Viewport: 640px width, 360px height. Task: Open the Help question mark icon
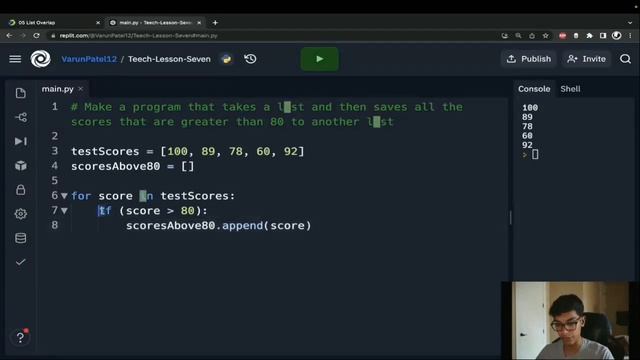pos(20,337)
